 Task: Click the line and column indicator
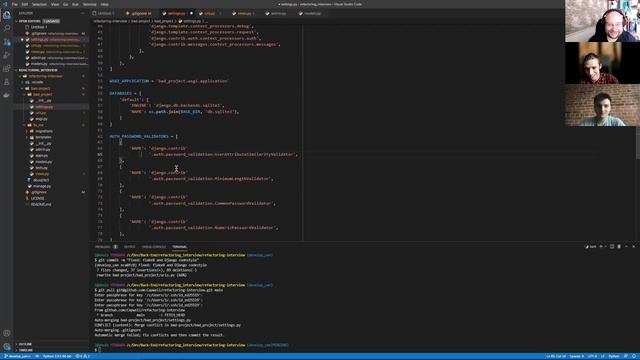(556, 356)
